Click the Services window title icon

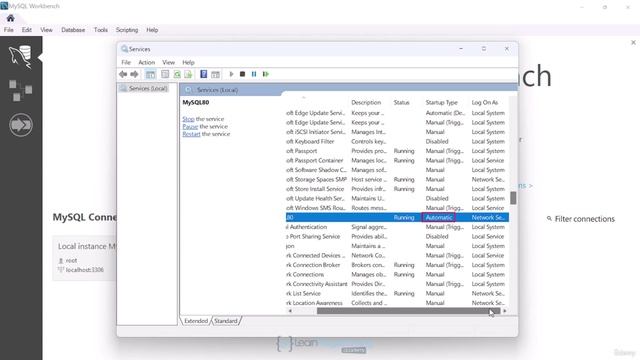124,49
